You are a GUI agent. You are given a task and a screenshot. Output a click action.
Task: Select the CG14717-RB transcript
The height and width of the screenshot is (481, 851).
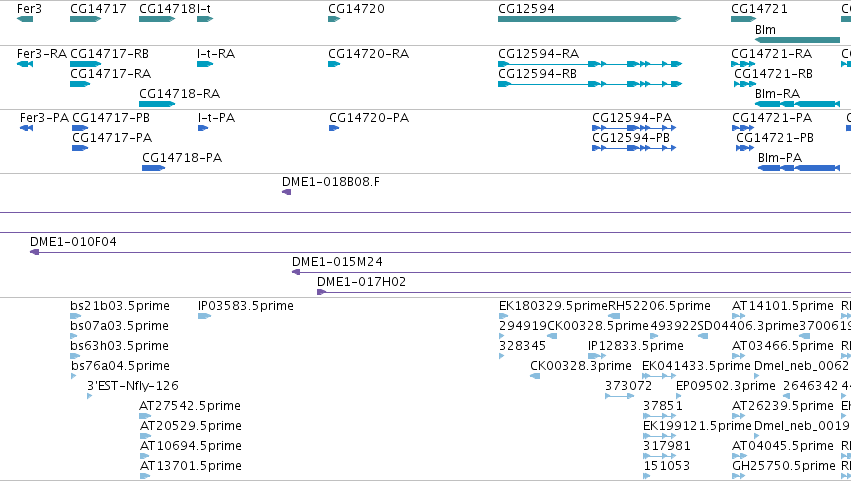click(85, 64)
